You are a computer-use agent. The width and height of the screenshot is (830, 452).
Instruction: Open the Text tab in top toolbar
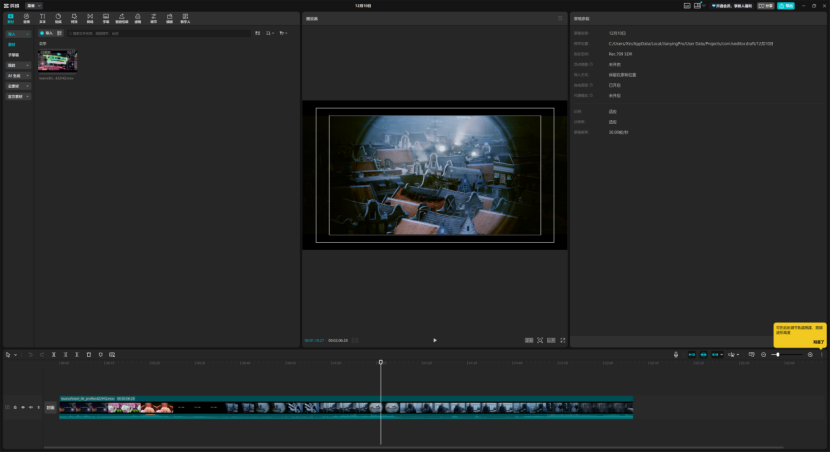43,18
